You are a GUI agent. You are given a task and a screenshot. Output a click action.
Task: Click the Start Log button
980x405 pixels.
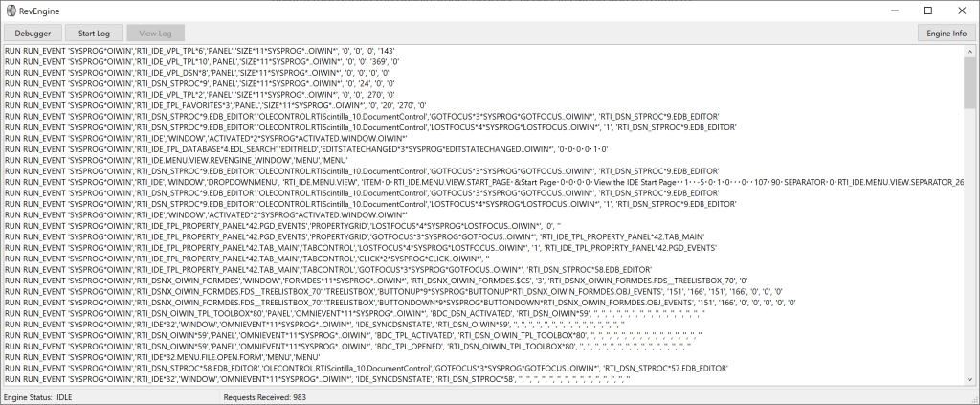[94, 33]
